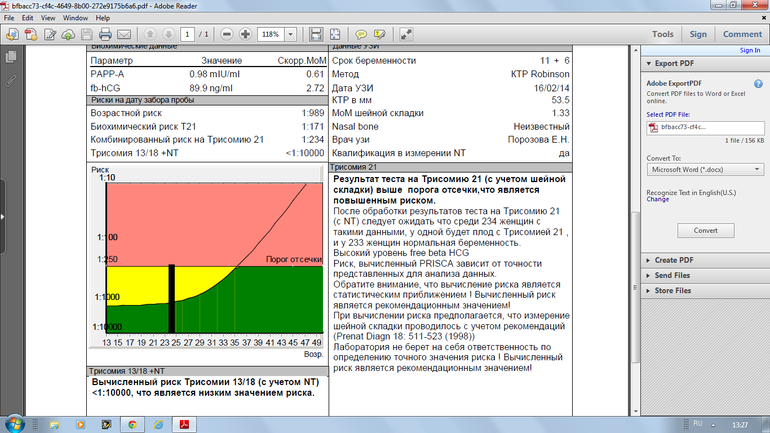Switch to the Tools pane
Image resolution: width=770 pixels, height=433 pixels.
coord(662,34)
